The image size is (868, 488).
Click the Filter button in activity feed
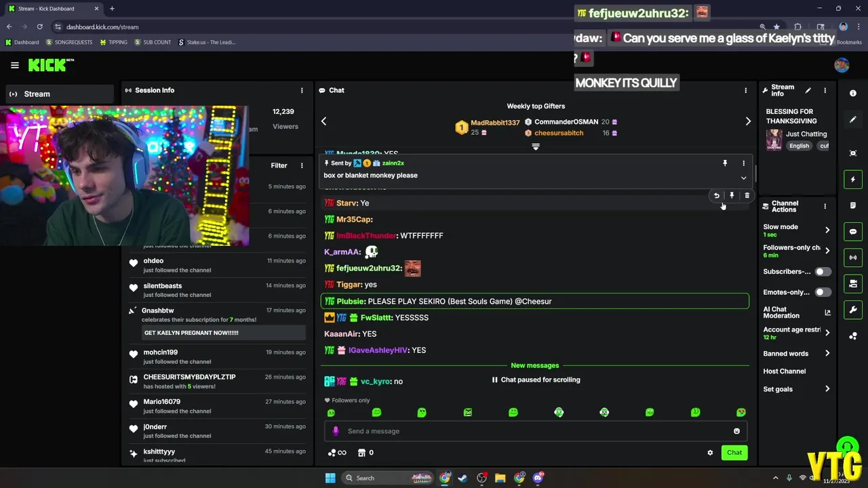tap(279, 165)
